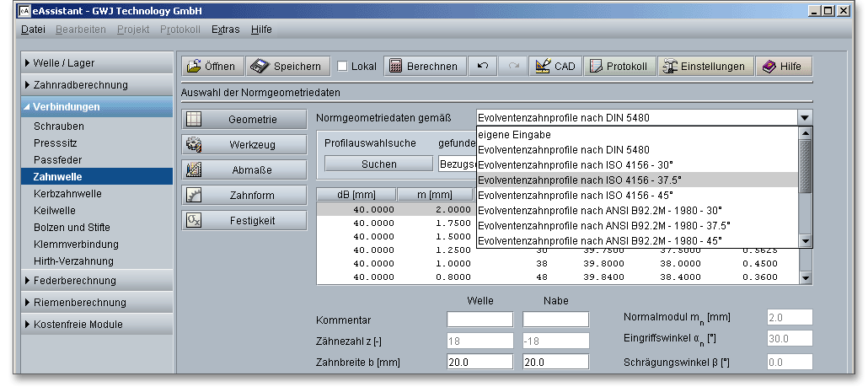Open the Extras menu
The width and height of the screenshot is (868, 387).
tap(225, 30)
